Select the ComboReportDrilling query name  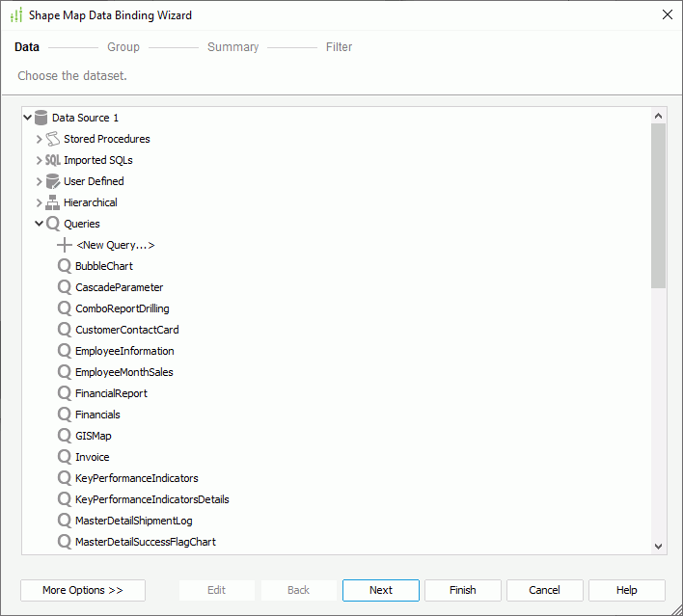[x=123, y=308]
